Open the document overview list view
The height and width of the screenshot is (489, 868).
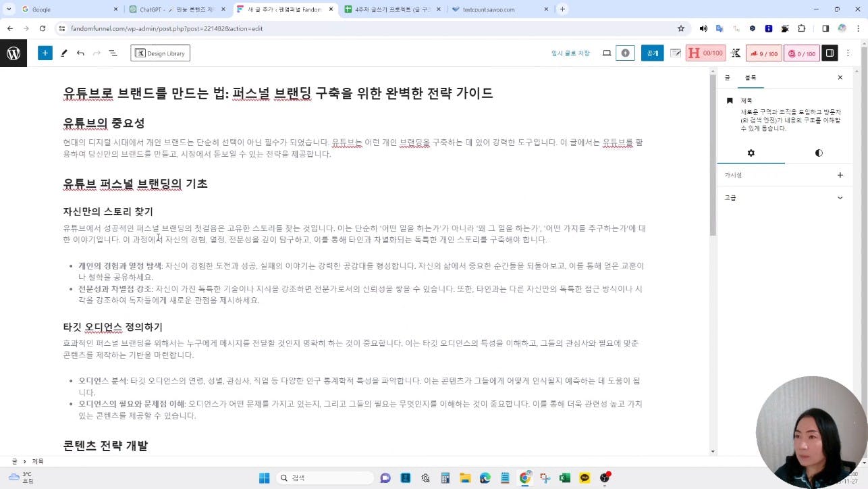(113, 53)
